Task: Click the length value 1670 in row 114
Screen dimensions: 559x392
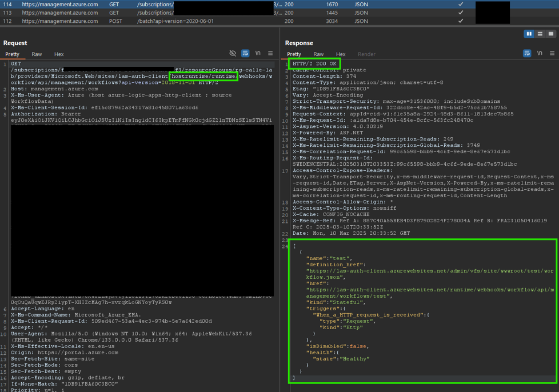Action: (x=332, y=4)
